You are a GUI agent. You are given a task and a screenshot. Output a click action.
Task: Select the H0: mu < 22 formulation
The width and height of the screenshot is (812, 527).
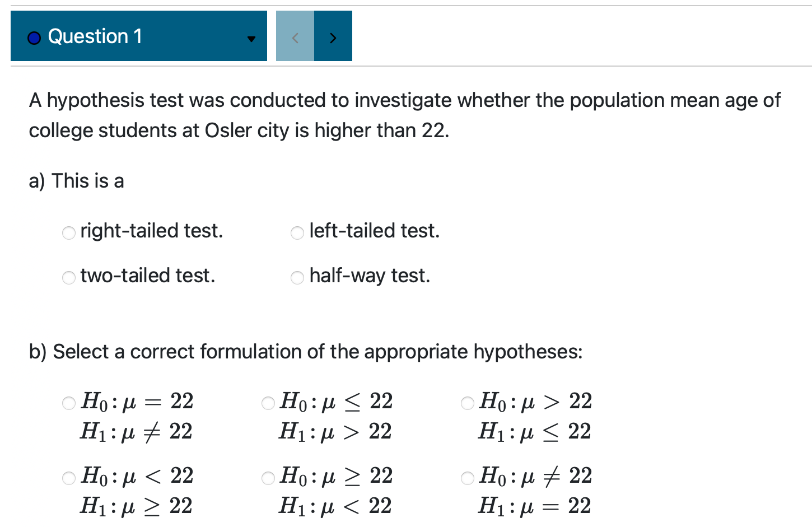68,478
